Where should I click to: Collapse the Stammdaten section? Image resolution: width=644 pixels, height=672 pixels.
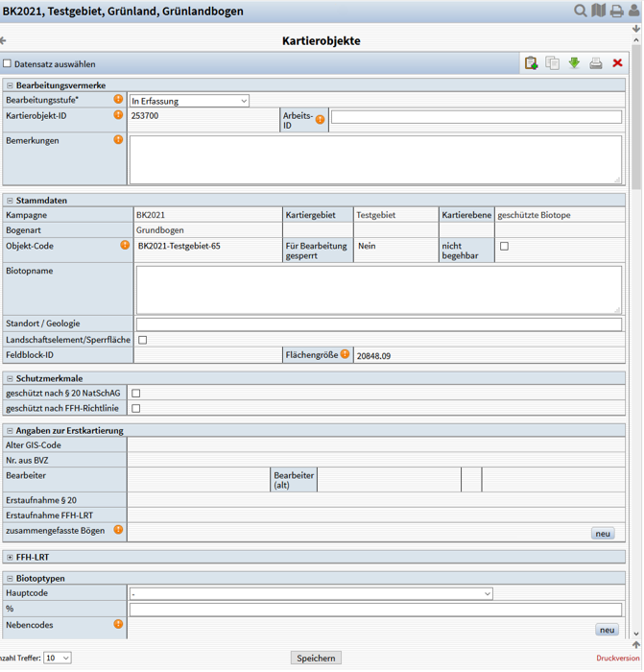tap(10, 201)
